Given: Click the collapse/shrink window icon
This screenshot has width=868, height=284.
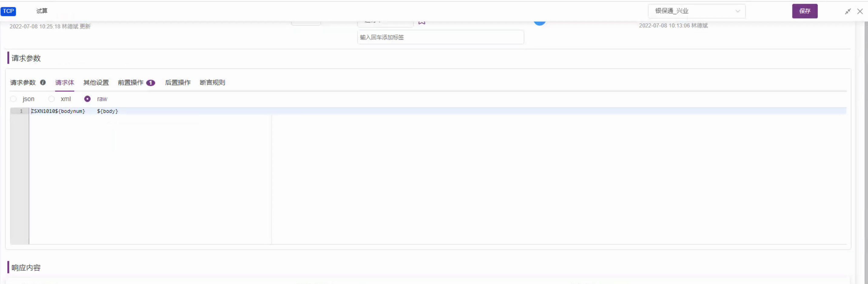Looking at the screenshot, I should [x=848, y=12].
